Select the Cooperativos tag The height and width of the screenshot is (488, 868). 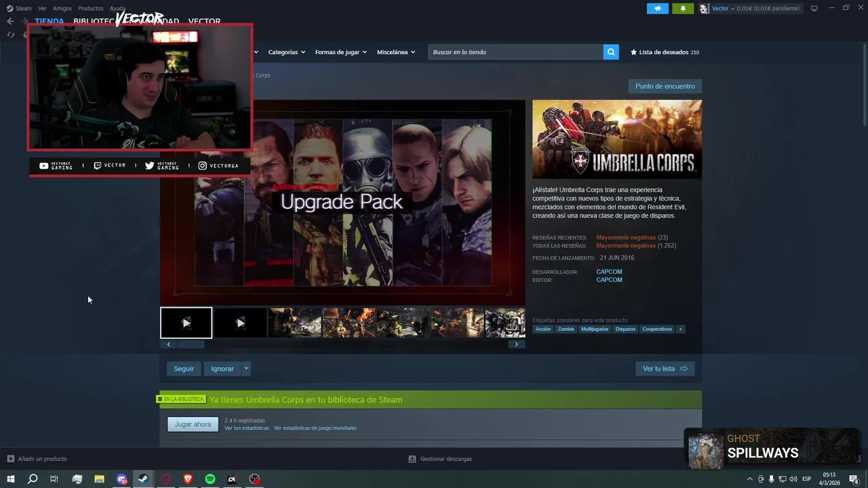click(x=657, y=329)
